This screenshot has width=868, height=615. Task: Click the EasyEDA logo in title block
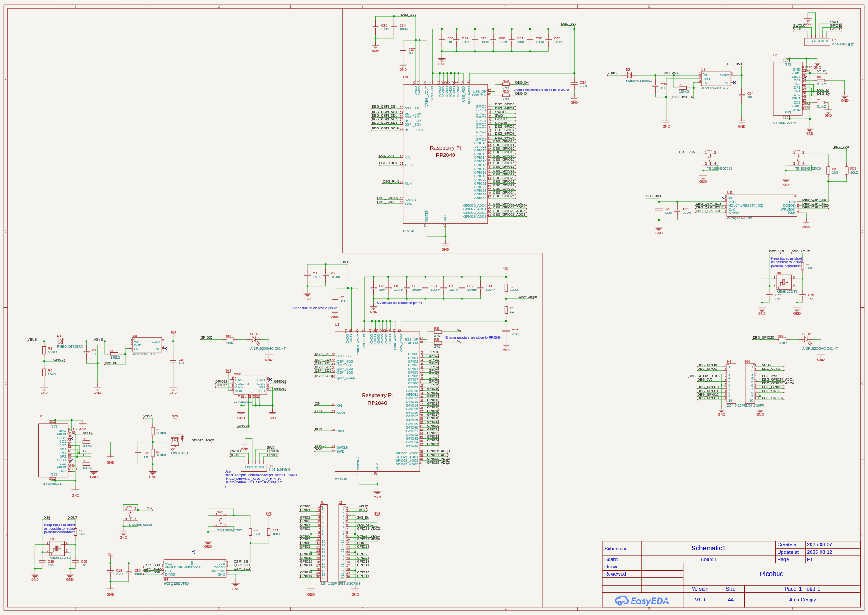pos(642,601)
